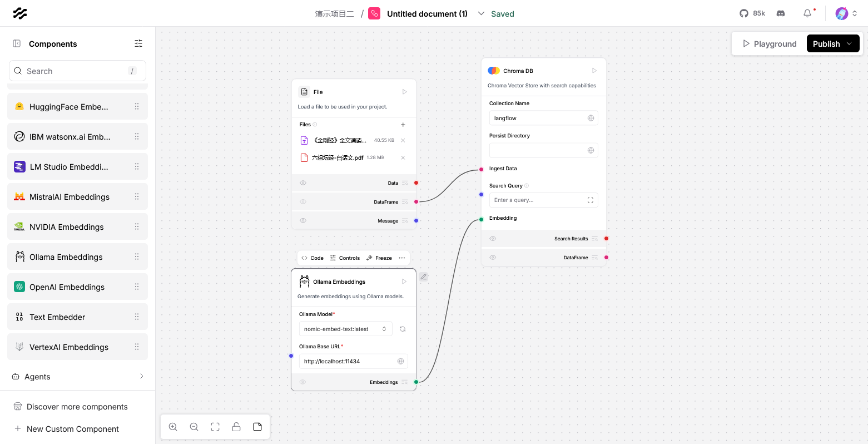The height and width of the screenshot is (444, 868).
Task: Open Code tab of node toolbar
Action: point(313,258)
